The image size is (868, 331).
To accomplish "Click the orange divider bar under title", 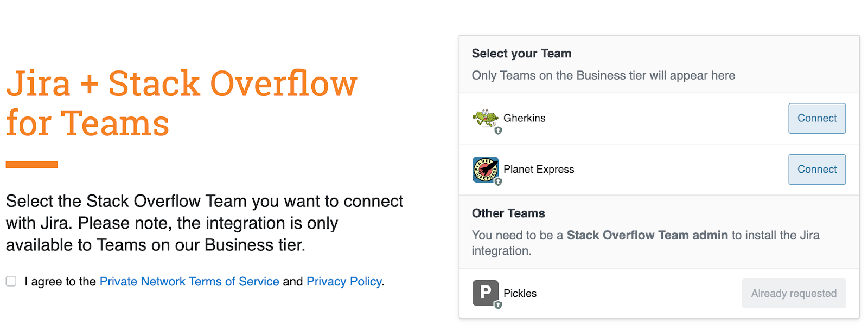I will coord(31,165).
